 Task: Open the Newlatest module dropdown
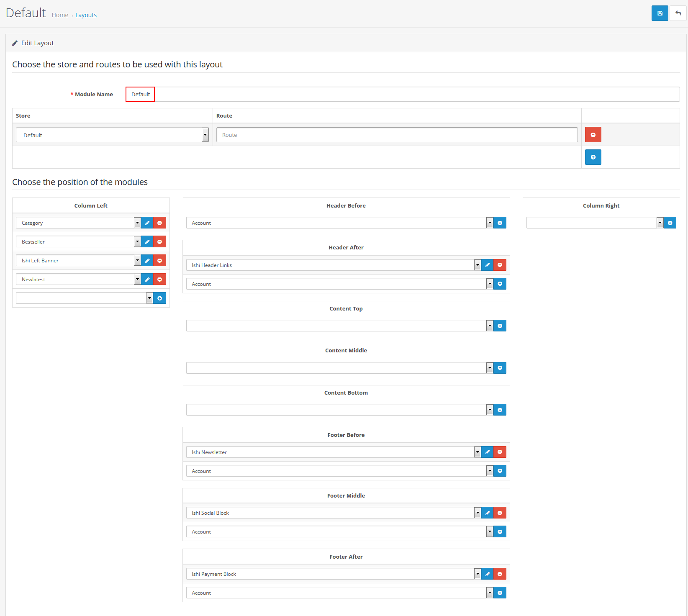point(78,280)
